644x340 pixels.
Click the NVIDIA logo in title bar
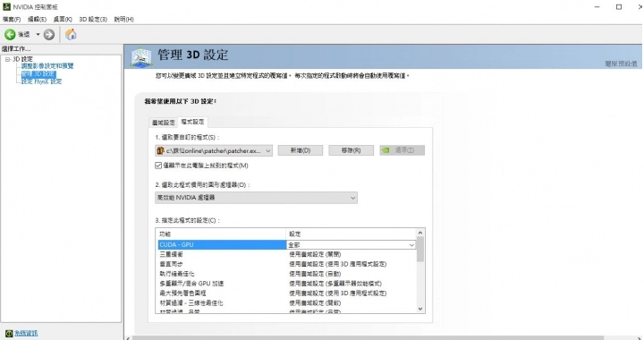[x=6, y=6]
